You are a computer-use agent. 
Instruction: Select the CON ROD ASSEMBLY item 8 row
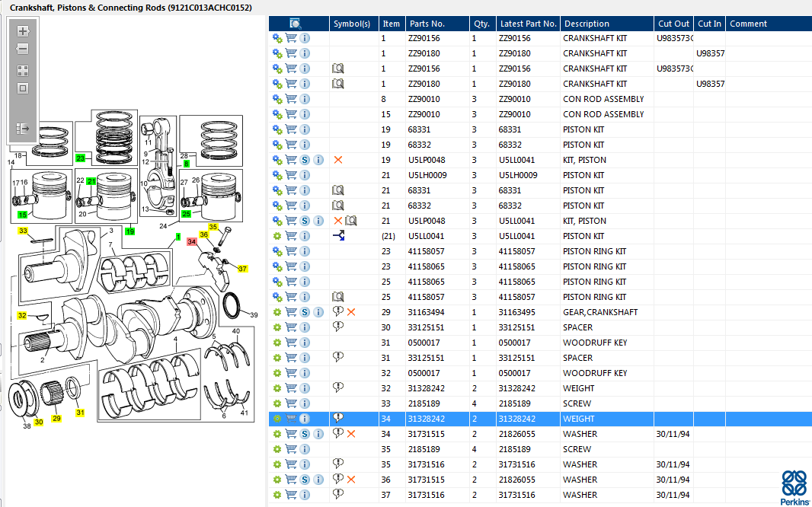click(594, 99)
